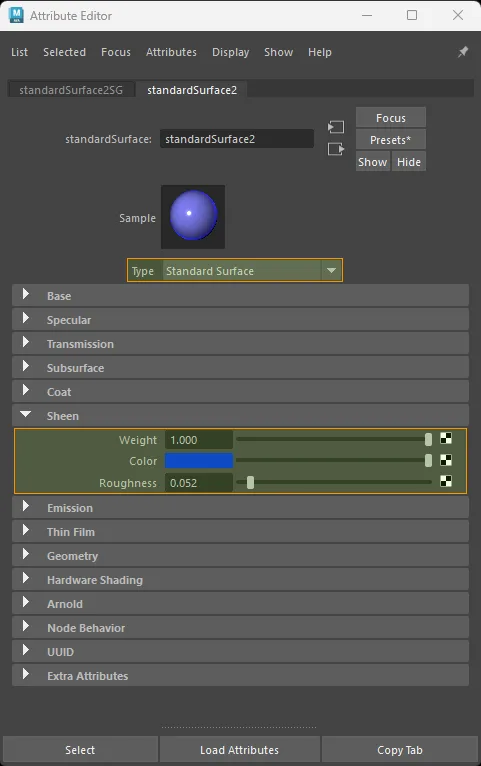481x766 pixels.
Task: Expand the Coat section
Action: click(240, 391)
